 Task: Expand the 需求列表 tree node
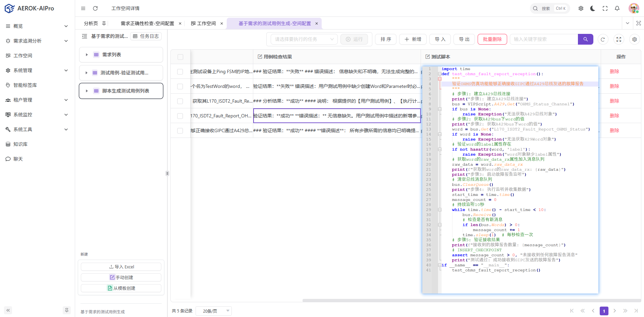(x=87, y=55)
